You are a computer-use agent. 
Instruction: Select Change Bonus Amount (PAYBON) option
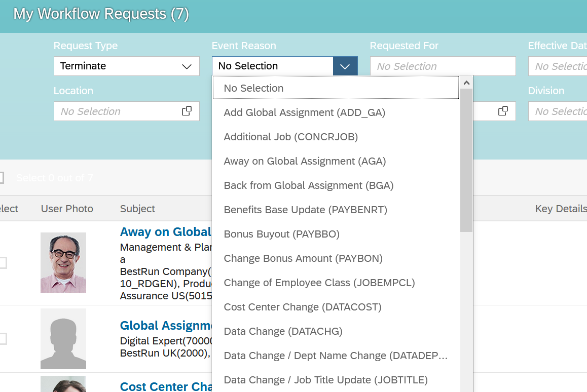[x=336, y=258]
